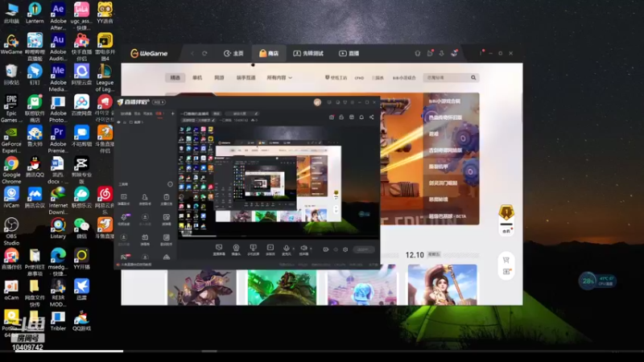Screen dimensions: 644x362
Task: Expand the microphone options arrow
Action: pyautogui.click(x=293, y=249)
